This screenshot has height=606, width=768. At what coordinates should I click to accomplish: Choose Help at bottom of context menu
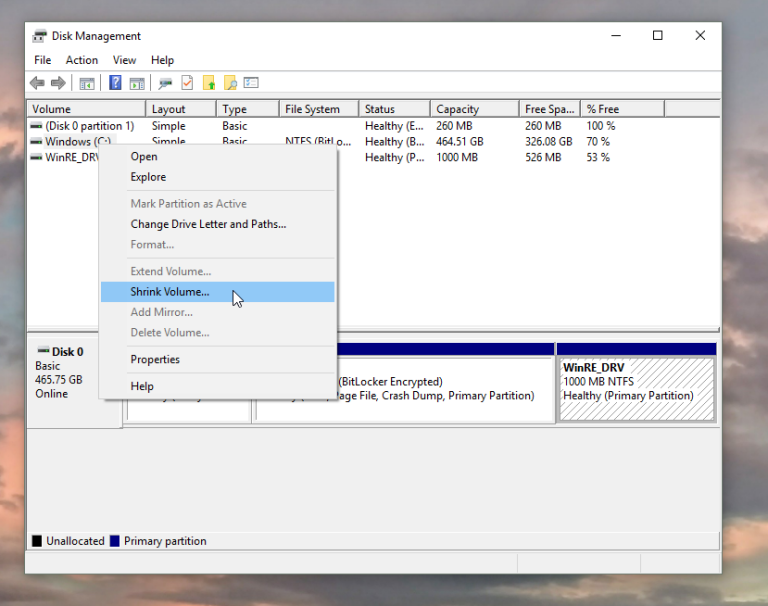[x=217, y=387]
